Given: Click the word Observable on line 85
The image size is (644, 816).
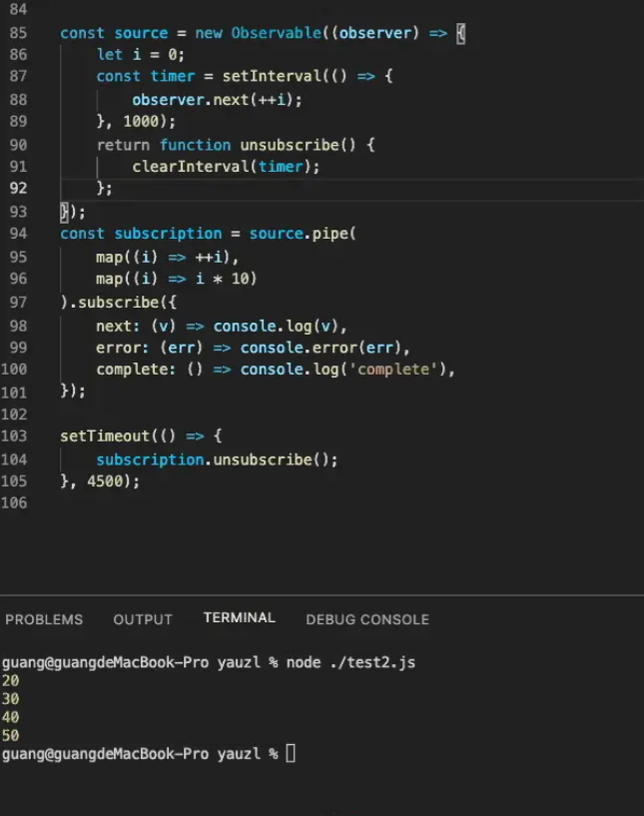Looking at the screenshot, I should (277, 33).
